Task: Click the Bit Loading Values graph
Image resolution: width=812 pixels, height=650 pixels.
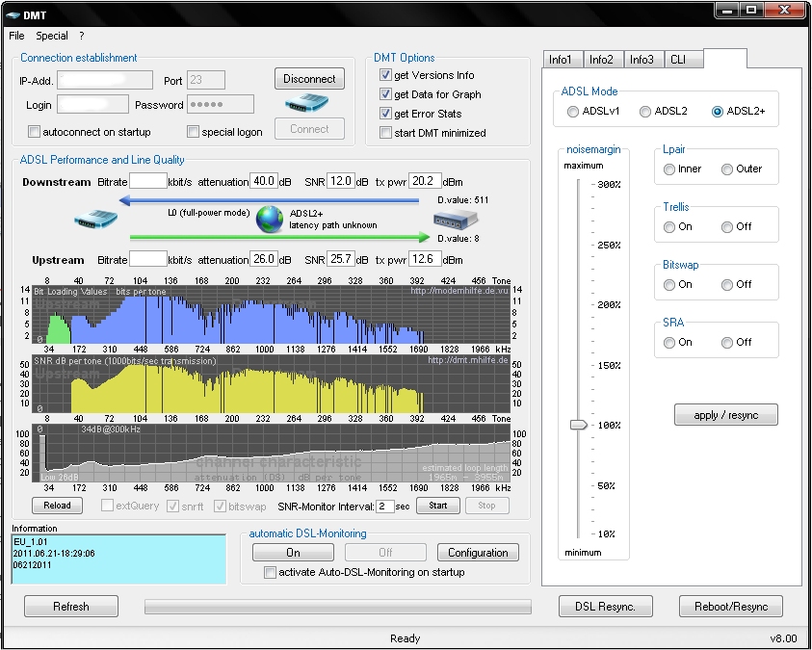Action: (271, 314)
